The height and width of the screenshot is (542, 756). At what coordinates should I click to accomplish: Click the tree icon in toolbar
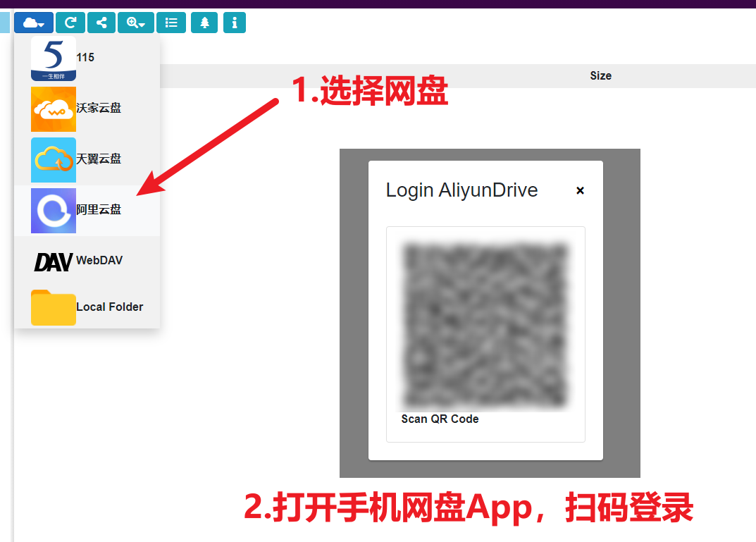[204, 23]
